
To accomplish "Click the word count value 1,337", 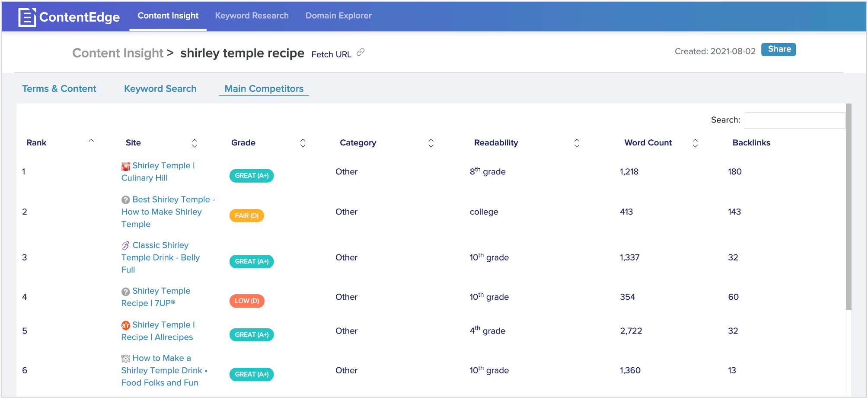I will click(x=630, y=258).
